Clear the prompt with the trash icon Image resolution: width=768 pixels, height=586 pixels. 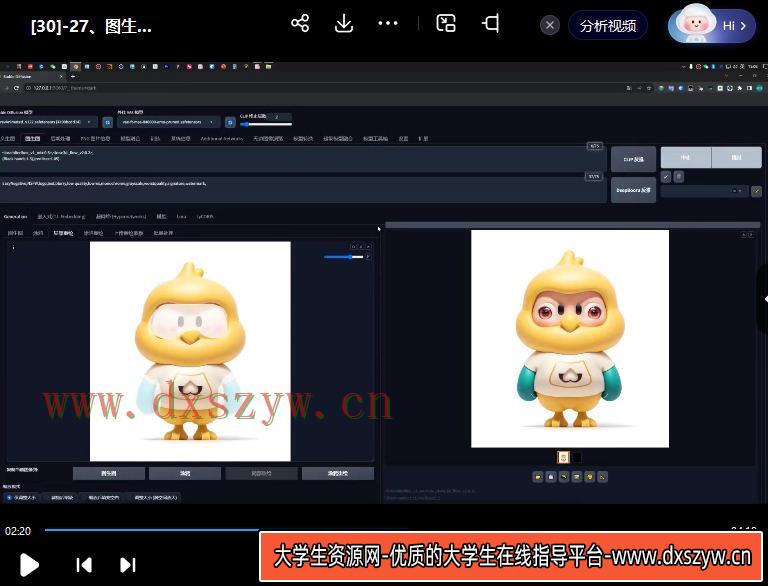tap(678, 176)
